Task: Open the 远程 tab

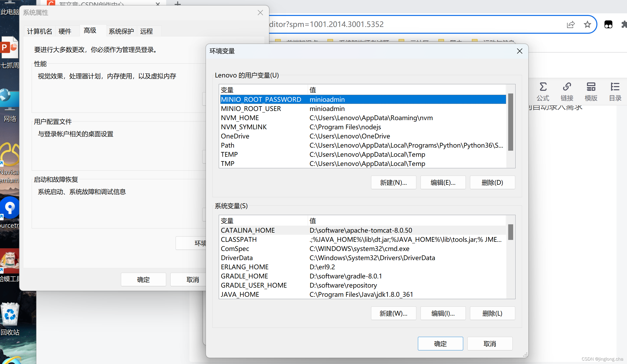Action: (x=146, y=31)
